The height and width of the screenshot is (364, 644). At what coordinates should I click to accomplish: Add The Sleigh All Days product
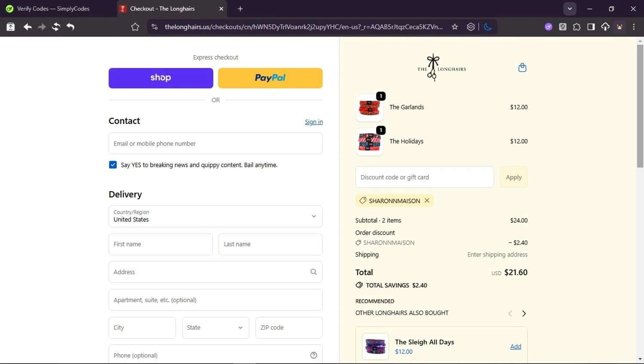click(x=516, y=346)
